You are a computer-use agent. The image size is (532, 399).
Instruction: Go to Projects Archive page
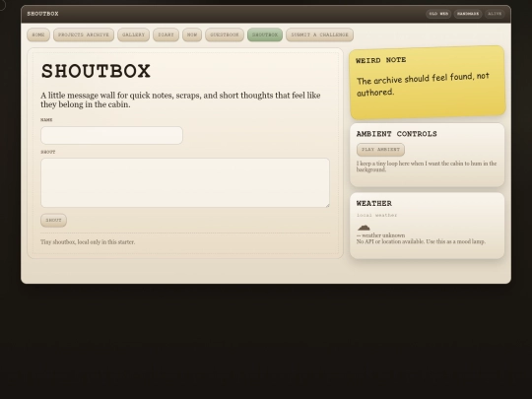click(84, 34)
